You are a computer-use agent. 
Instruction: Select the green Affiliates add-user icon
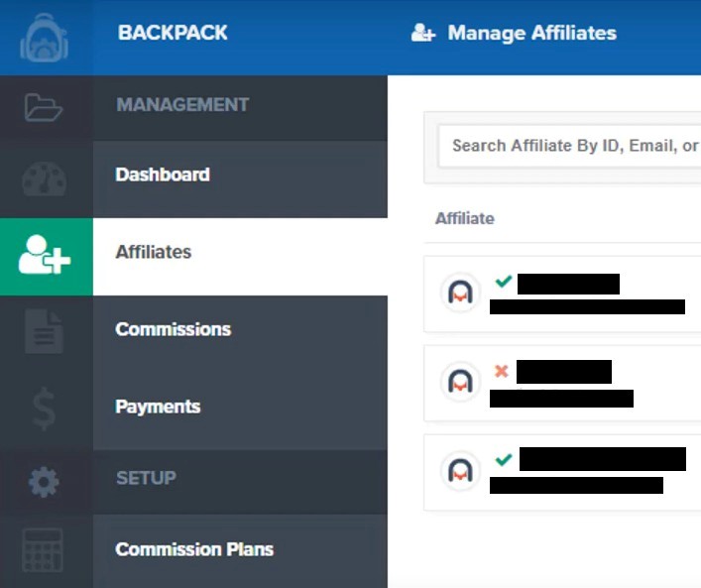pyautogui.click(x=45, y=255)
